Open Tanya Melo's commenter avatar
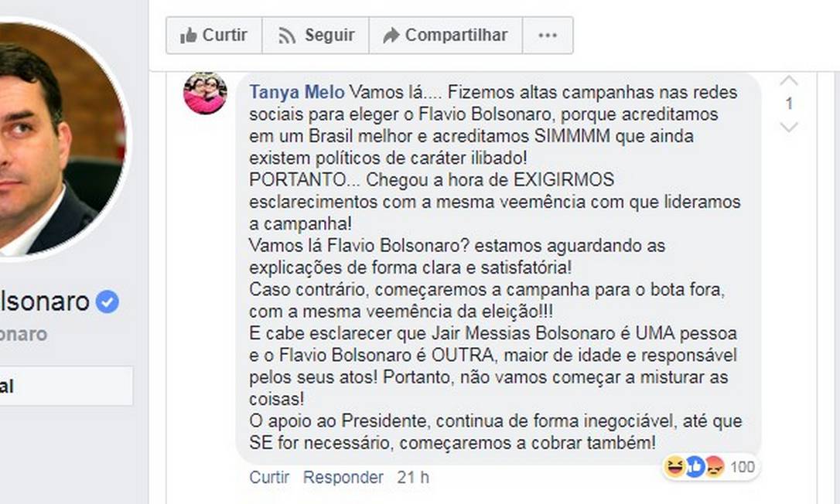 tap(205, 94)
